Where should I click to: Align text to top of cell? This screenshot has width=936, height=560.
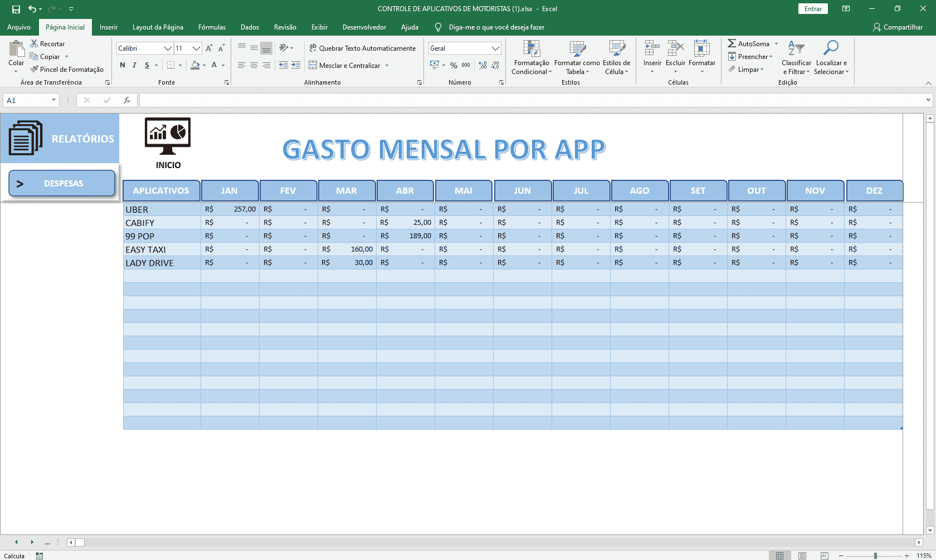coord(241,48)
